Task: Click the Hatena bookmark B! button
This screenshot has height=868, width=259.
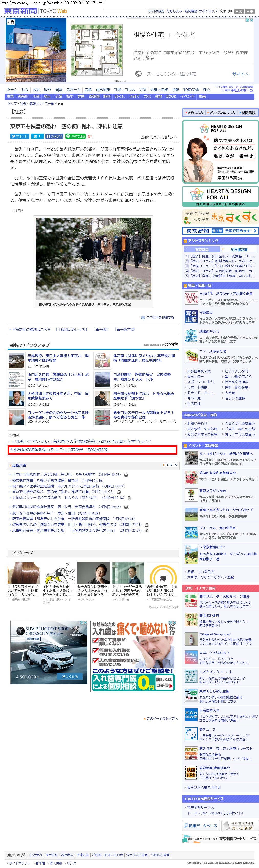Action: tap(37, 136)
